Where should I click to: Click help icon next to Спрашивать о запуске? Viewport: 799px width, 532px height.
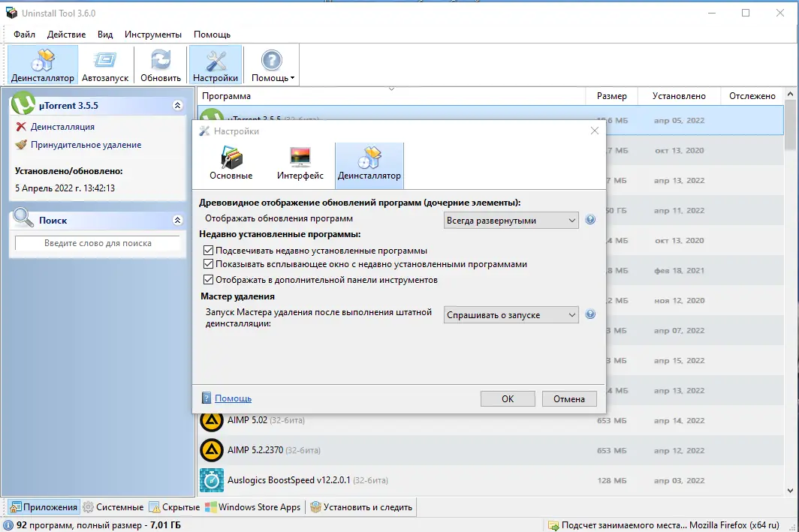pos(590,314)
